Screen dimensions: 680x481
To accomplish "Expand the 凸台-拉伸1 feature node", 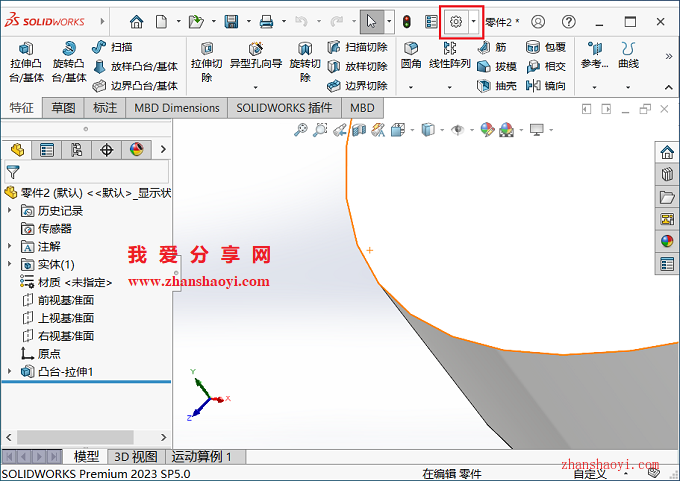I will [10, 371].
